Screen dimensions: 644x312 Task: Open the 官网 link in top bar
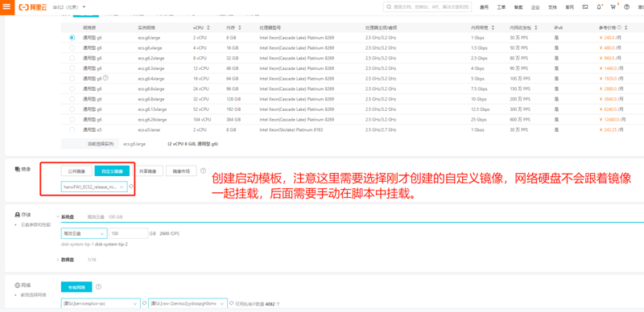tap(569, 7)
